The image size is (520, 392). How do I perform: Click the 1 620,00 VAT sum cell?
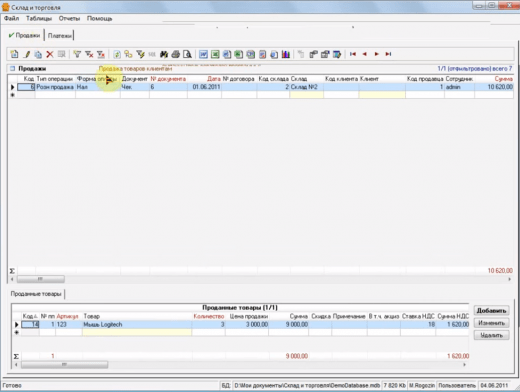tap(453, 324)
